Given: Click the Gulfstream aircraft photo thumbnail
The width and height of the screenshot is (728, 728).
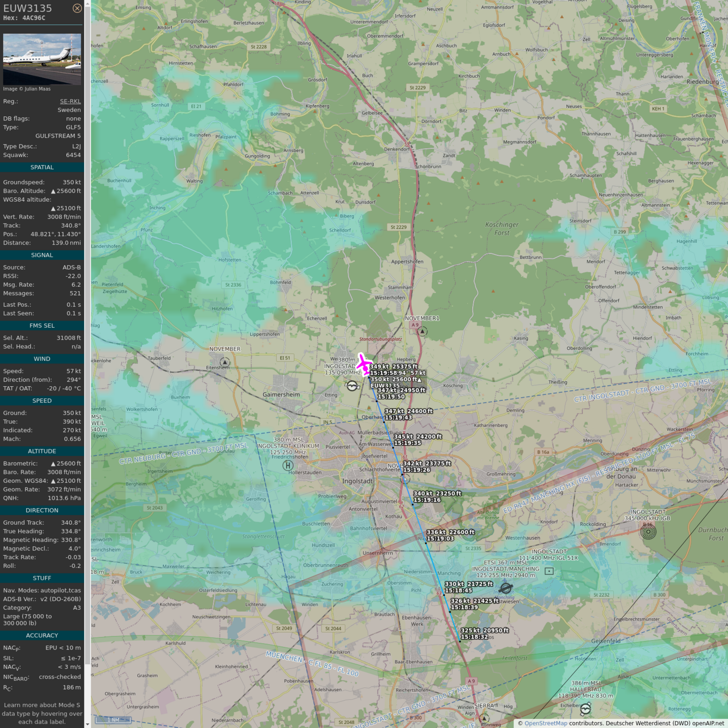Looking at the screenshot, I should [x=42, y=59].
